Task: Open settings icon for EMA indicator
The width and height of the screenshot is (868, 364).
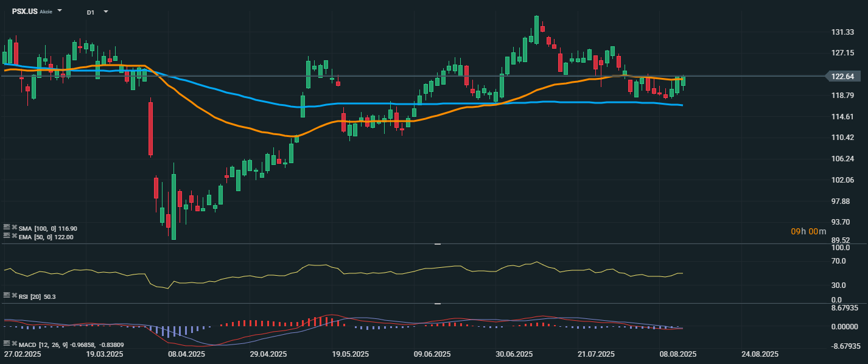Action: [x=7, y=236]
